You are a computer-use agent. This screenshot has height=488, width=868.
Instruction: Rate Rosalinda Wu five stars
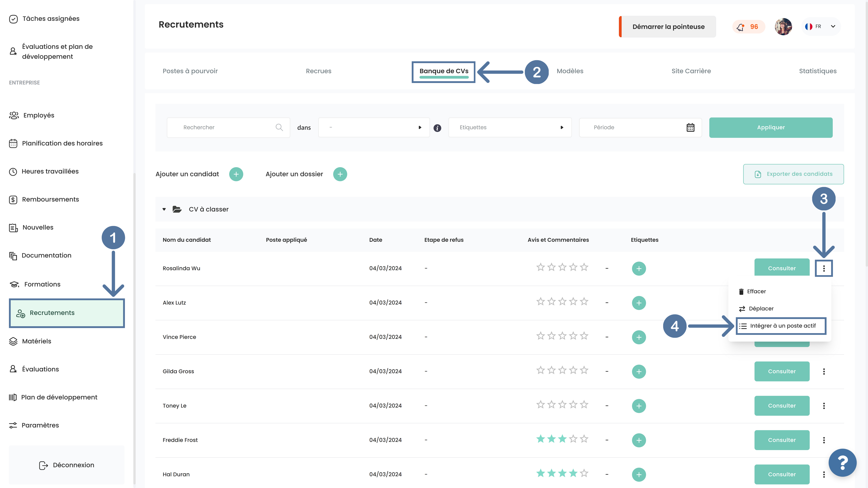[584, 267]
